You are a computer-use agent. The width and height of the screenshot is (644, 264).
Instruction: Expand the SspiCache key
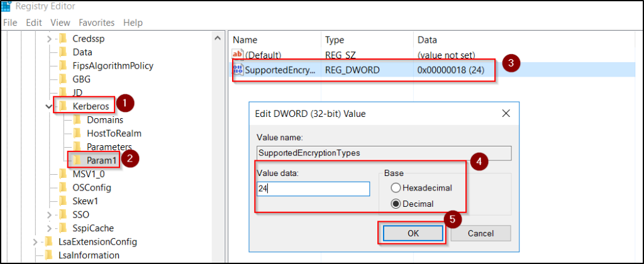click(x=49, y=228)
